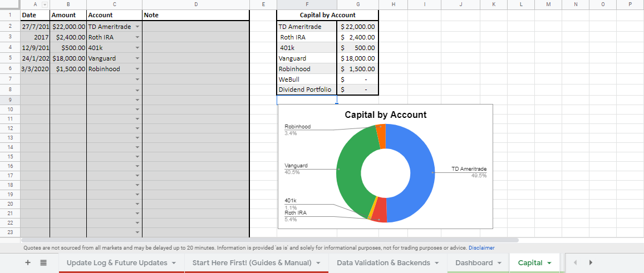Viewport: 644px width, 273px height.
Task: Open Dashboard tab menu arrow
Action: [499, 263]
